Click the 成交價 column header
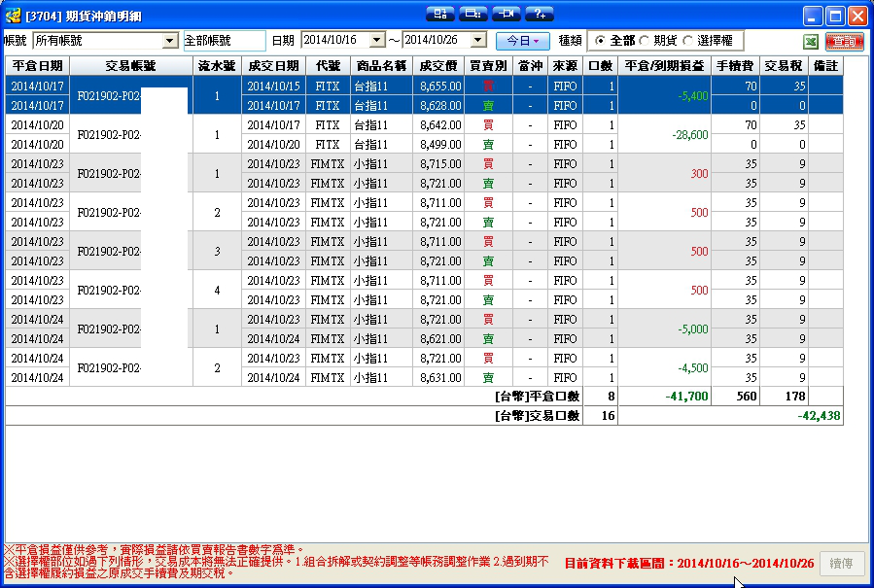 [x=438, y=66]
